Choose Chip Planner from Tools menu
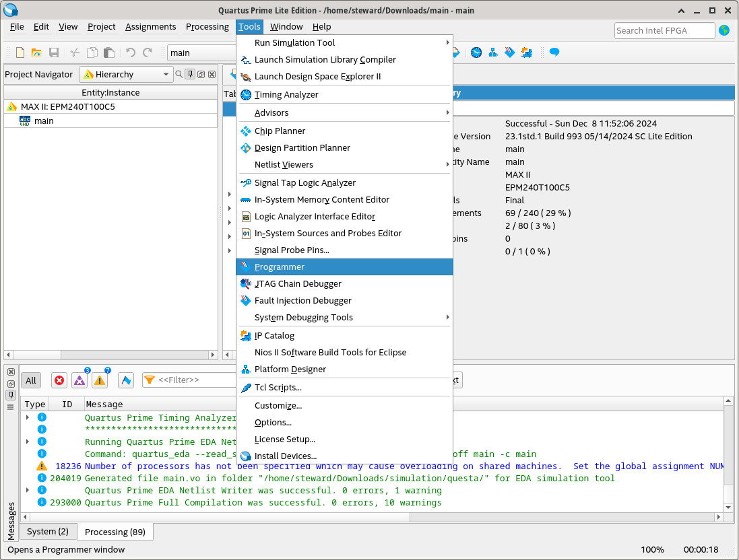739x560 pixels. click(x=344, y=131)
